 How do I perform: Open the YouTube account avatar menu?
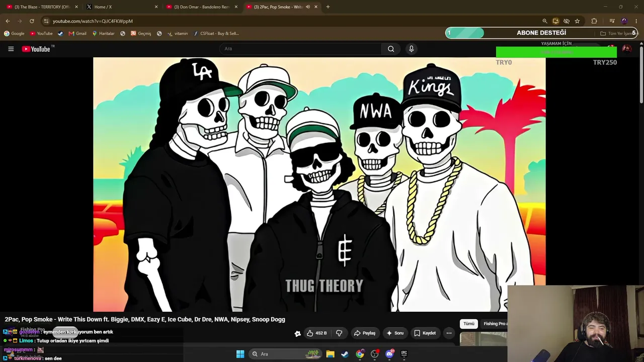626,49
